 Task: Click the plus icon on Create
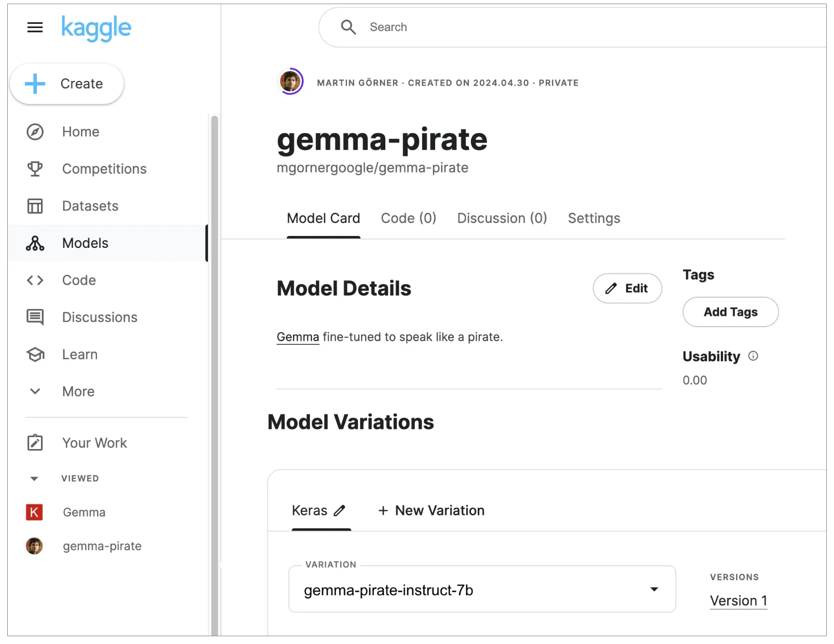[35, 83]
